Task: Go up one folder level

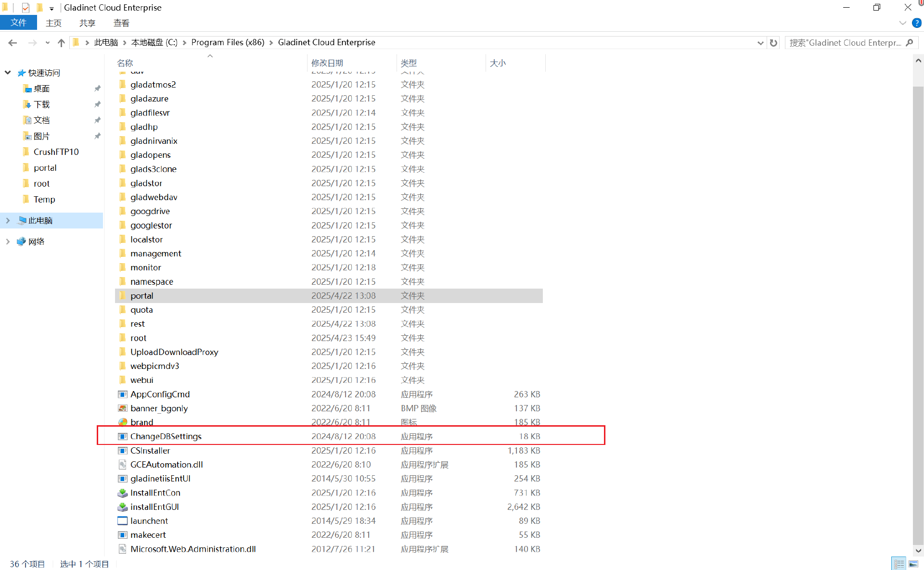Action: [x=61, y=43]
